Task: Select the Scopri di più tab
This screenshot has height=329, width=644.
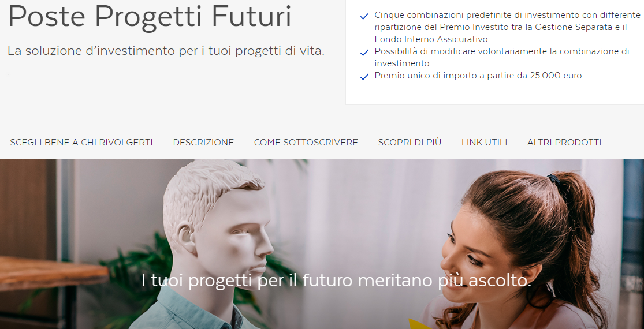Action: (x=410, y=143)
